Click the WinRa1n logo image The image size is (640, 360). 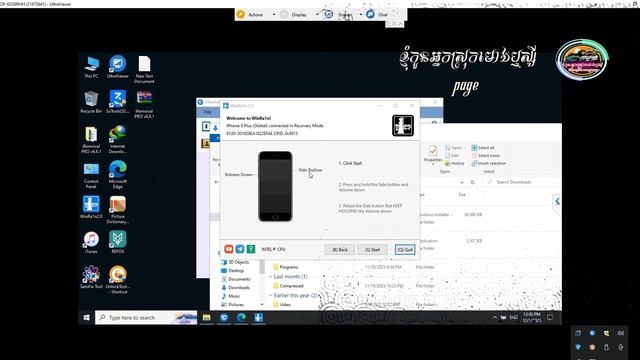403,125
